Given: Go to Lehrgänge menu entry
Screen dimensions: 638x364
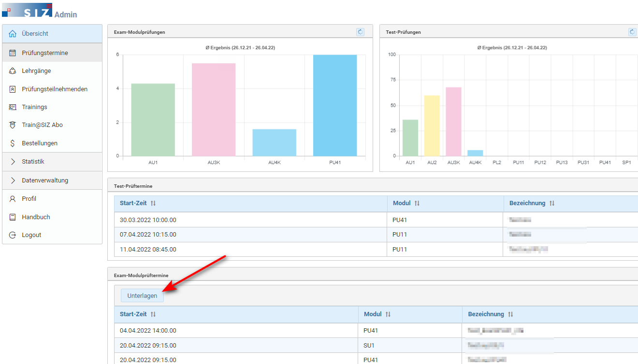Looking at the screenshot, I should point(52,71).
